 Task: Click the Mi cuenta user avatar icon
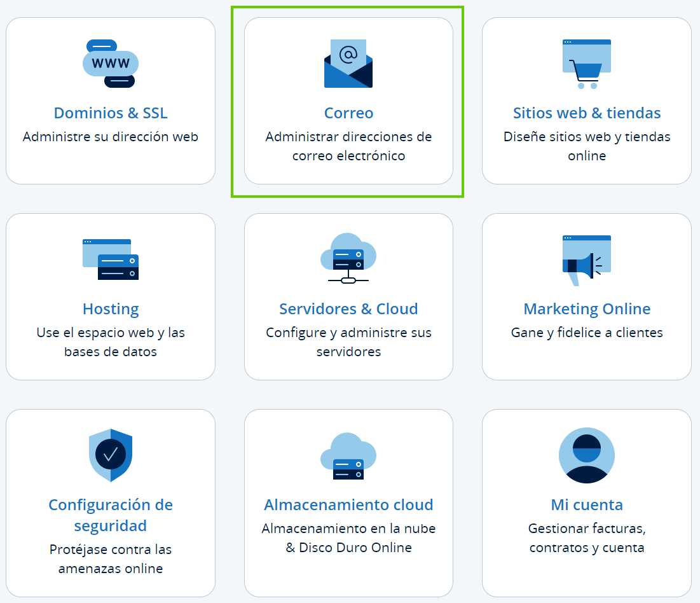[587, 455]
